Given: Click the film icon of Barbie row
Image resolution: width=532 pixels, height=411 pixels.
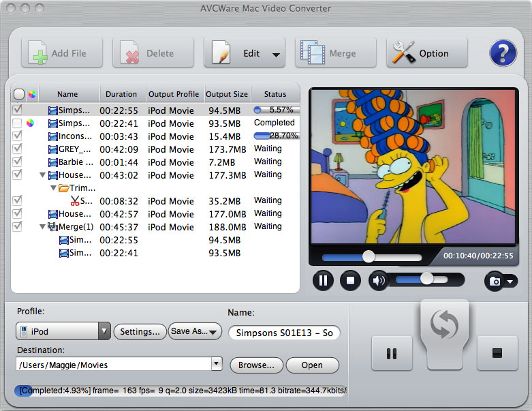Looking at the screenshot, I should point(53,162).
